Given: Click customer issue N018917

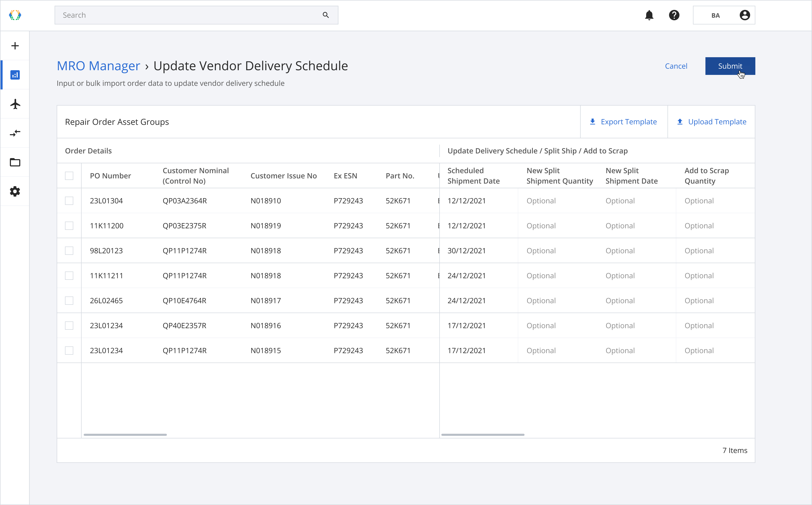Looking at the screenshot, I should click(266, 301).
